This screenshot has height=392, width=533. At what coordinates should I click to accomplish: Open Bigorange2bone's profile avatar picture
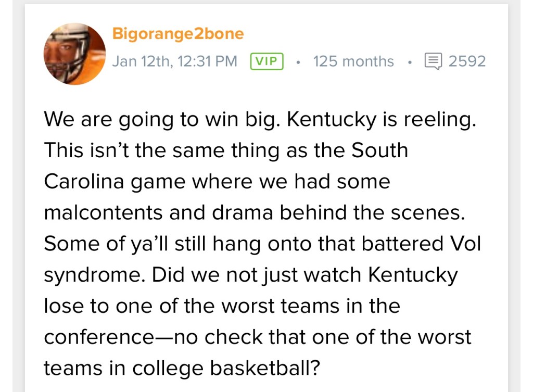(74, 54)
